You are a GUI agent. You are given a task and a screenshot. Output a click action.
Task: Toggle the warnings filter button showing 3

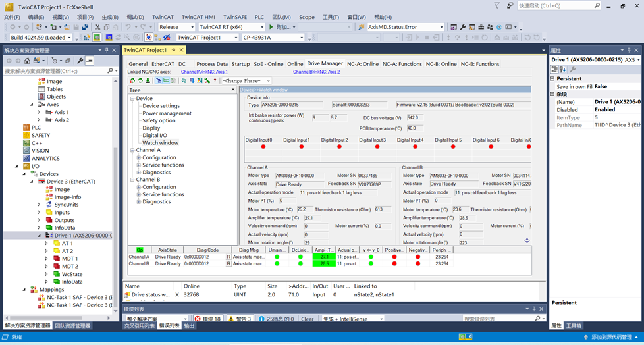click(x=240, y=319)
